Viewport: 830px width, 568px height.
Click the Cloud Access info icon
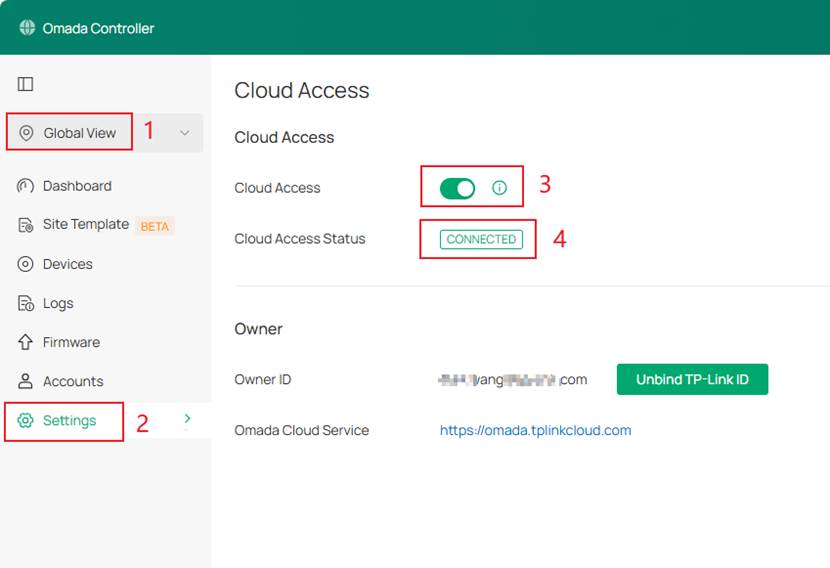tap(499, 187)
